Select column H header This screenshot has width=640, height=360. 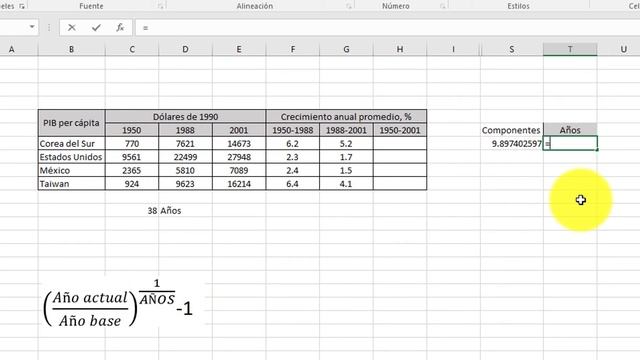[x=400, y=49]
